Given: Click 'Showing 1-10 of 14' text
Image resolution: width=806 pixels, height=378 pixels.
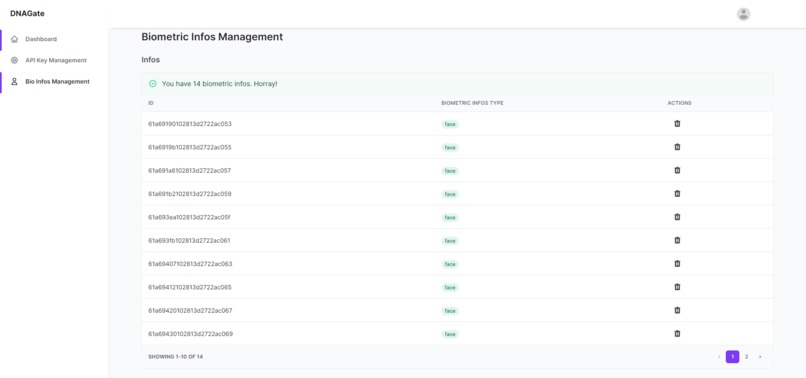Looking at the screenshot, I should (x=175, y=356).
